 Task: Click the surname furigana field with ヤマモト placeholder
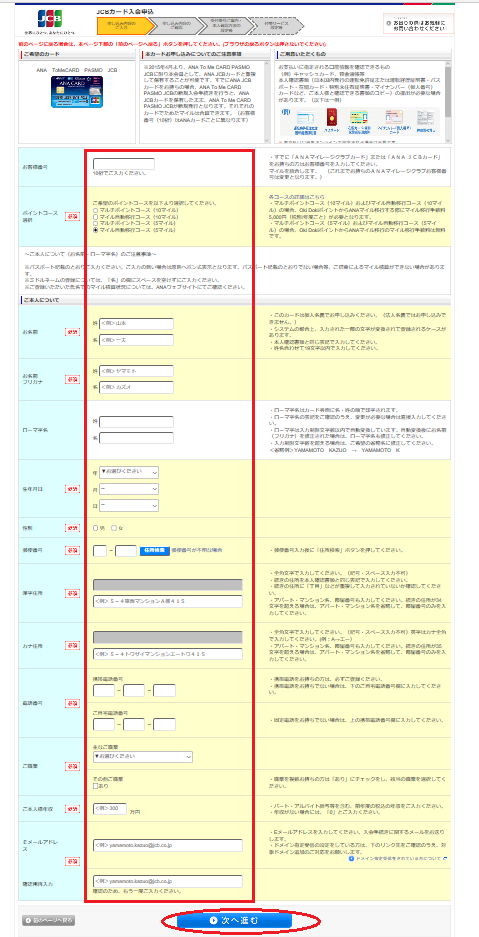(x=136, y=371)
